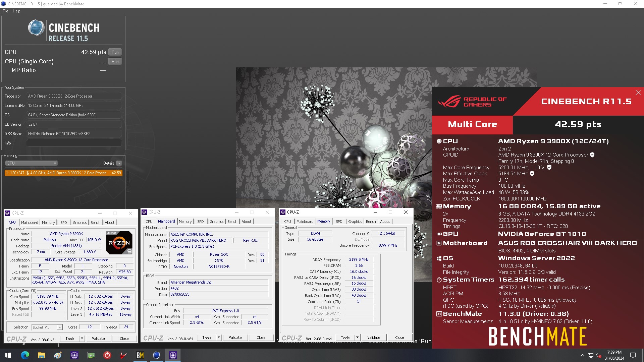Click Tools button in leftmost CPU-Z window
Image resolution: width=644 pixels, height=362 pixels.
(70, 339)
